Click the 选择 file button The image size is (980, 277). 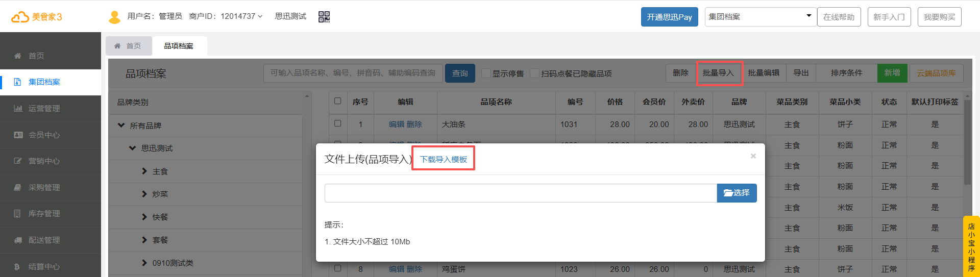click(737, 193)
